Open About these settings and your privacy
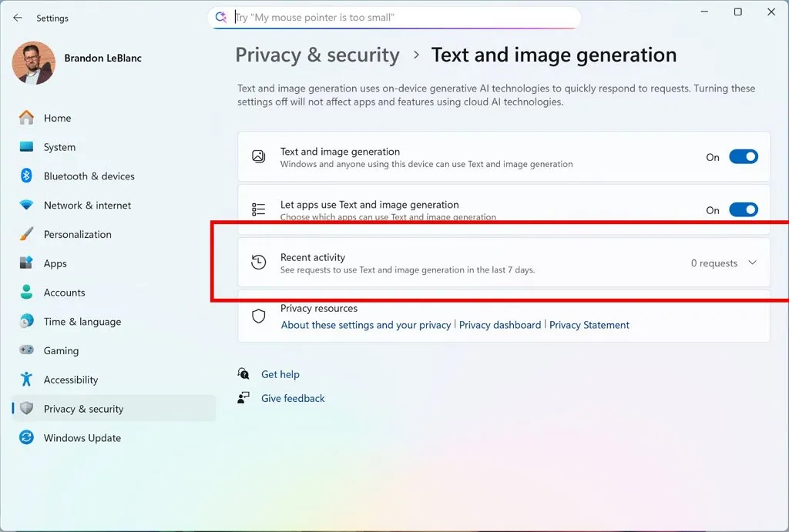This screenshot has height=532, width=789. point(365,325)
